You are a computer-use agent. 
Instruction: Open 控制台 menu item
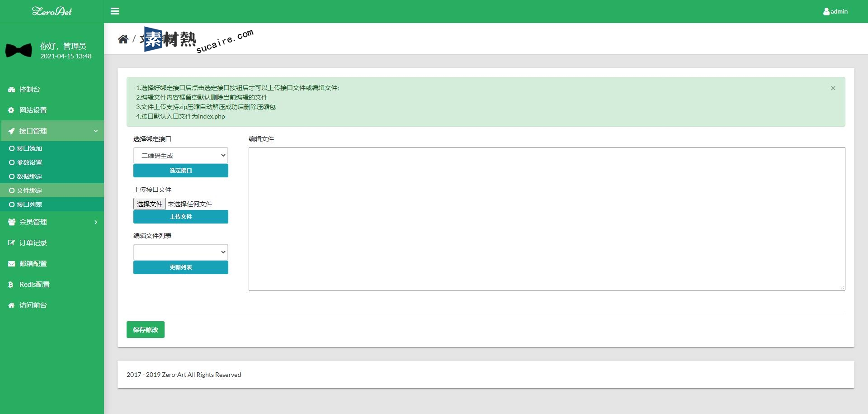tap(52, 90)
